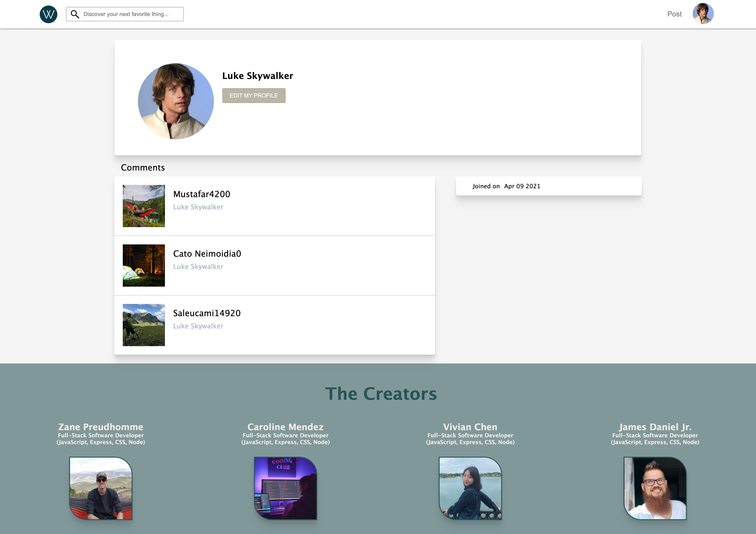
Task: Click the Mustafar4200 comment title
Action: 201,194
